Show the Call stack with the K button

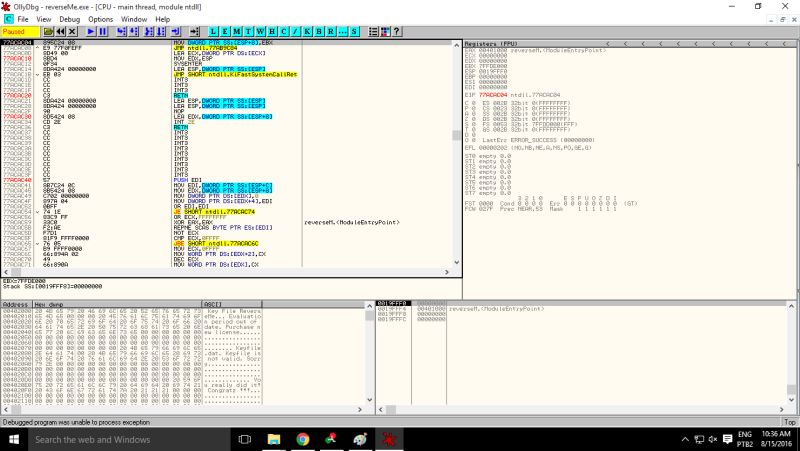click(307, 32)
